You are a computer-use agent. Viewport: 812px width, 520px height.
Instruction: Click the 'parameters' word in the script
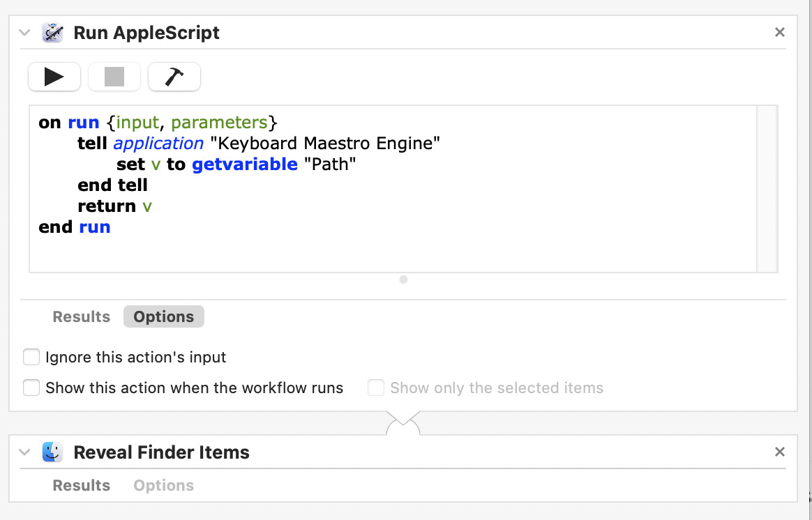(219, 123)
